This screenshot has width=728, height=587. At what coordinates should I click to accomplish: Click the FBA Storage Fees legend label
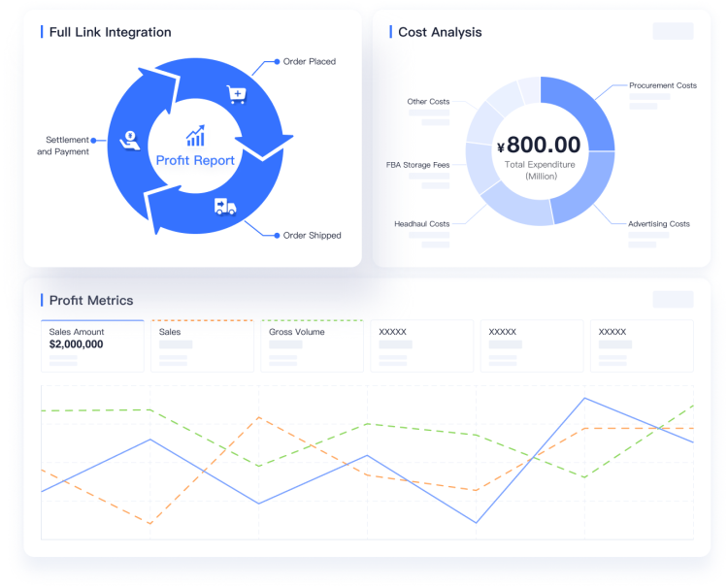[417, 165]
